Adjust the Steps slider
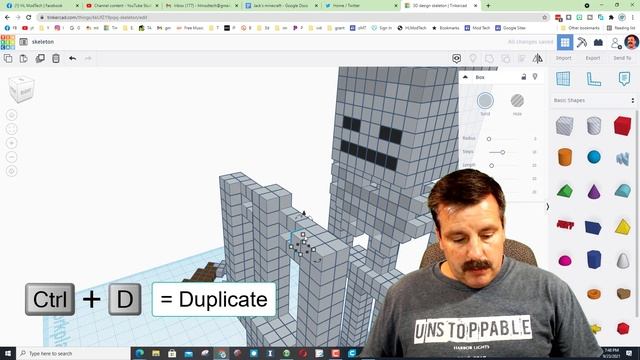This screenshot has width=640, height=360. pyautogui.click(x=503, y=152)
